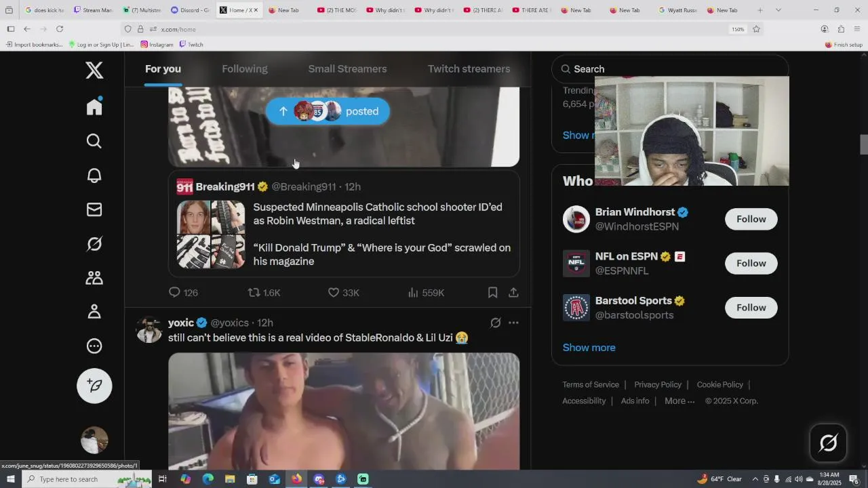Open Firefox from the taskbar
868x488 pixels.
tap(296, 479)
